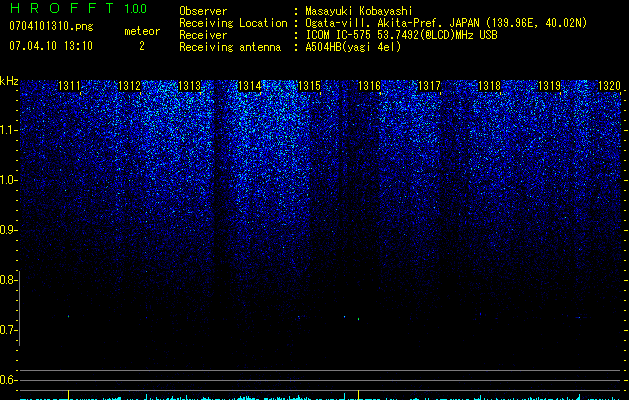Click the Receiver label
The image size is (629, 400).
pyautogui.click(x=203, y=35)
